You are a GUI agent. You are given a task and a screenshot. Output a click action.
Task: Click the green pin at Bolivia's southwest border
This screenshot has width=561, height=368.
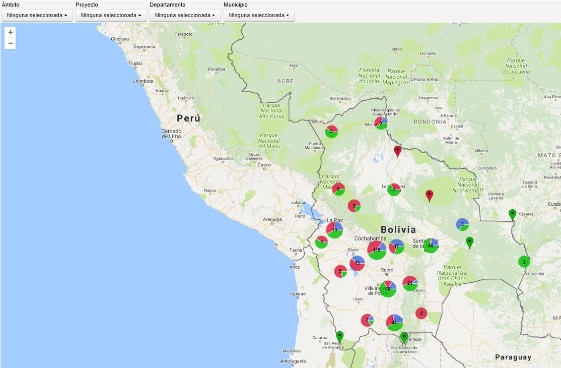[x=340, y=336]
